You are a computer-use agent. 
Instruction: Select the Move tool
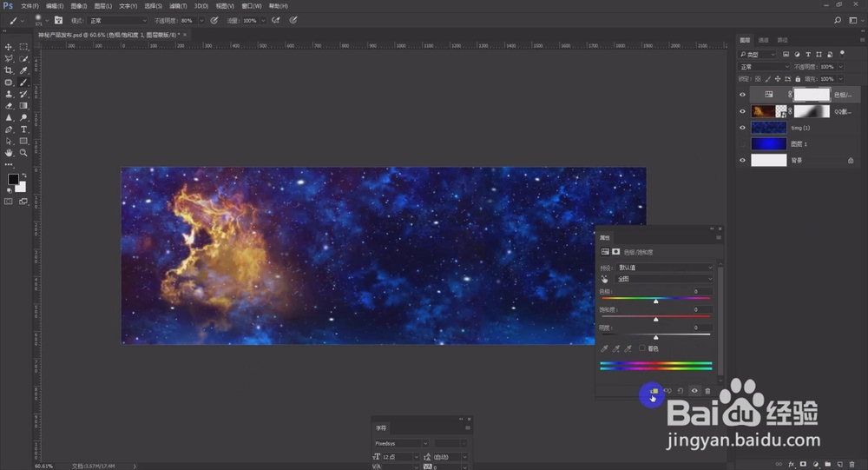click(x=9, y=47)
